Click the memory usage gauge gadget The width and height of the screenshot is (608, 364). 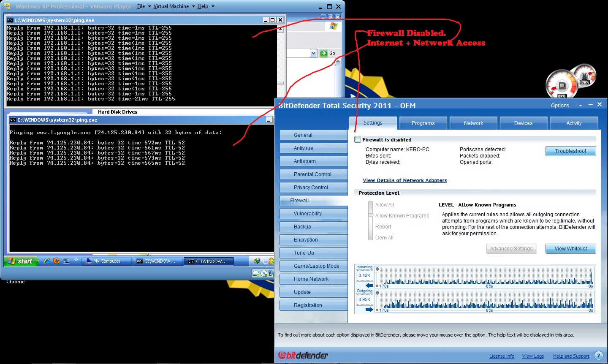pos(585,75)
